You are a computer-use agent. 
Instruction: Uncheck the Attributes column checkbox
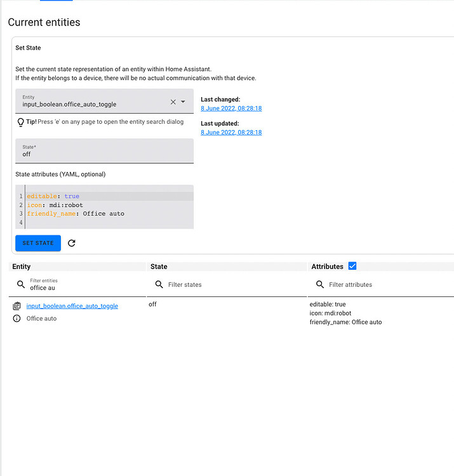[353, 266]
